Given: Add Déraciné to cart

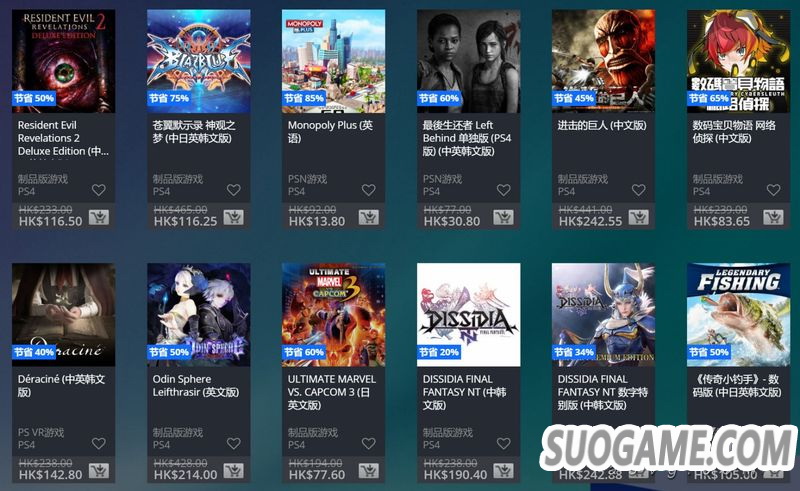Looking at the screenshot, I should (x=98, y=471).
